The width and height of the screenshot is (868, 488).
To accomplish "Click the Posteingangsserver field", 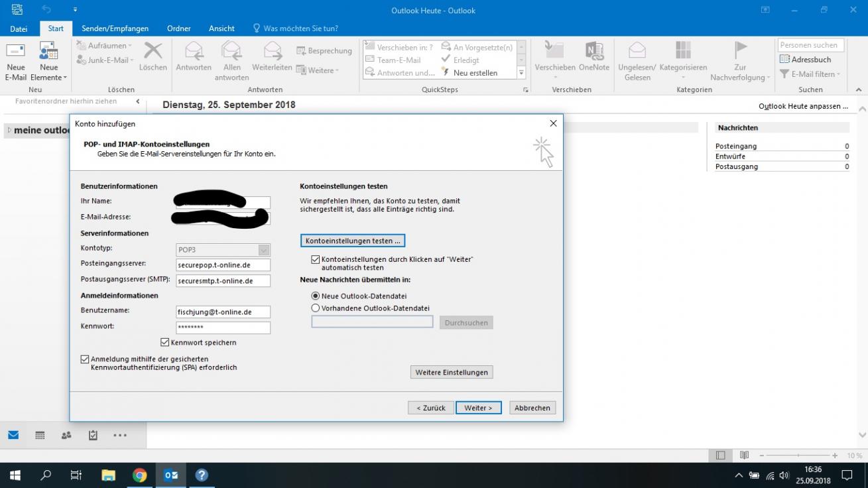I will (223, 265).
